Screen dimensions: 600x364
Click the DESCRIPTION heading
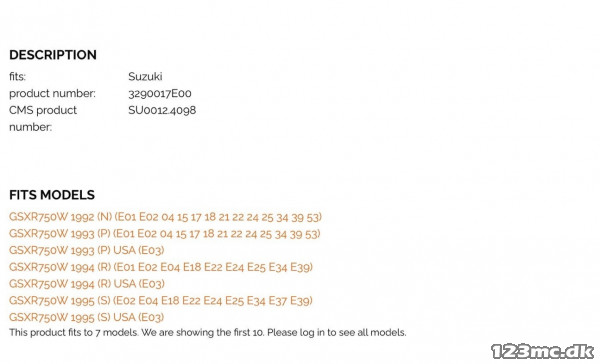click(x=53, y=55)
